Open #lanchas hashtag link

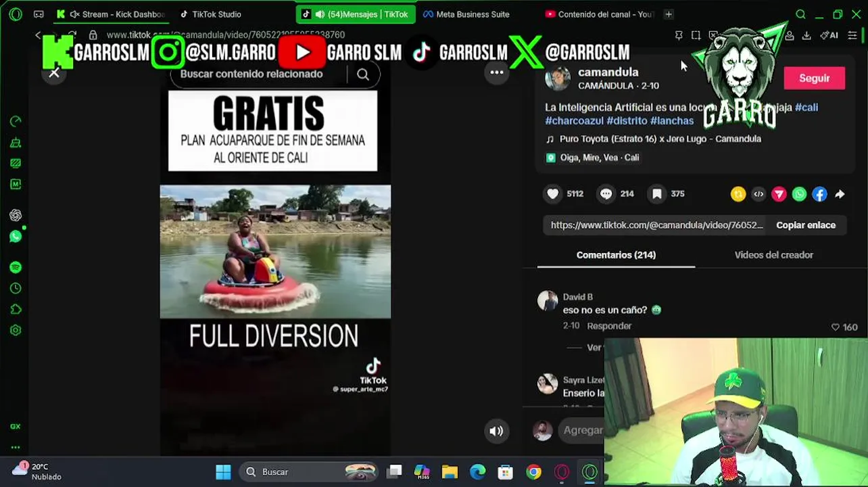tap(672, 121)
